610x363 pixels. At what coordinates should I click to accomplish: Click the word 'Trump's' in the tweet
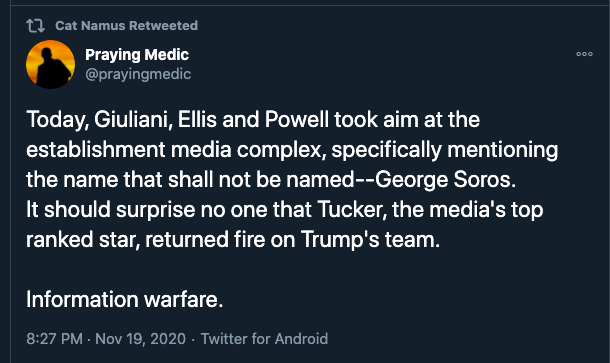(x=340, y=240)
